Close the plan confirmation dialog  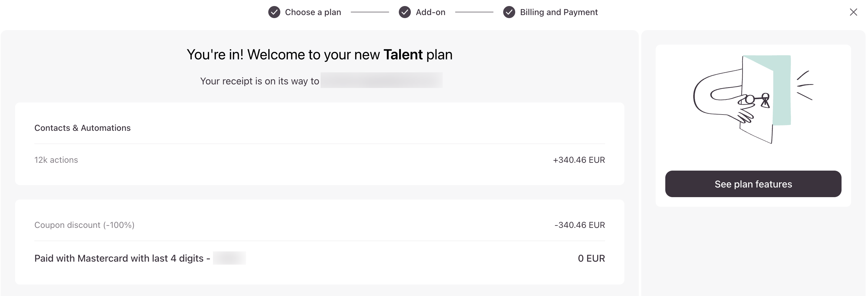coord(853,12)
